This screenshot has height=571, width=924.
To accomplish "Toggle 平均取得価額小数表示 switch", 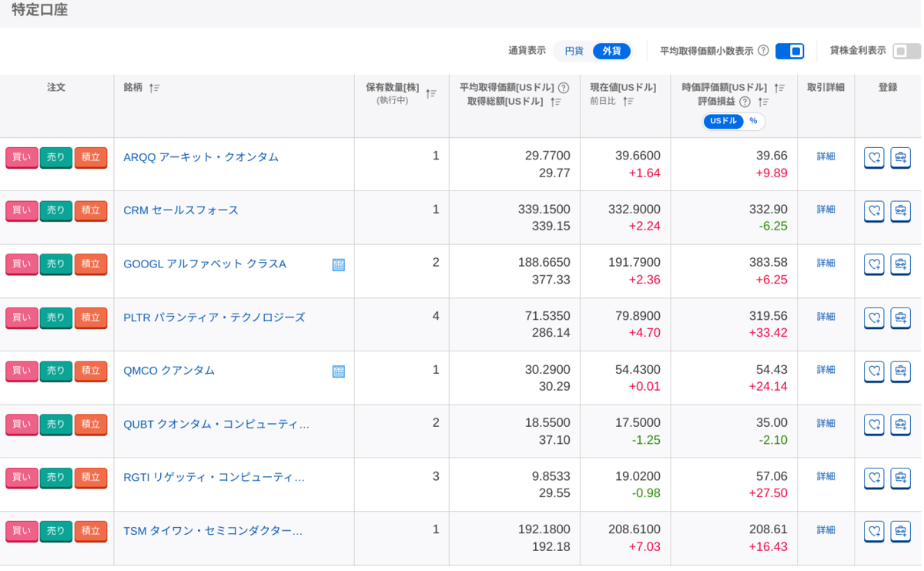I will pos(789,51).
